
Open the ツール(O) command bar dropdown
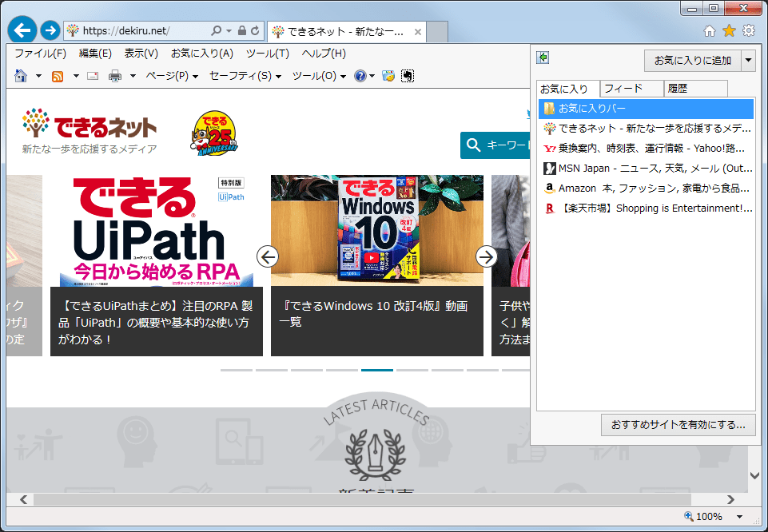pos(319,76)
